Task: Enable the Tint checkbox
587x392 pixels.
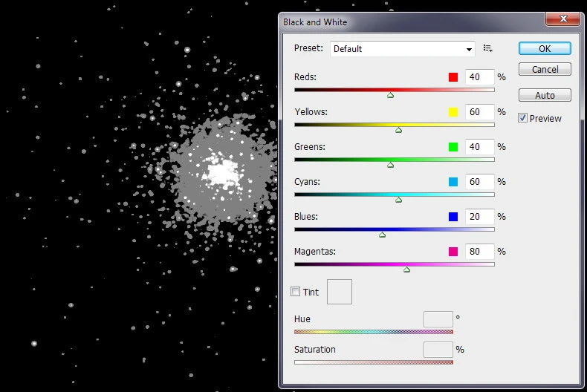Action: tap(296, 292)
